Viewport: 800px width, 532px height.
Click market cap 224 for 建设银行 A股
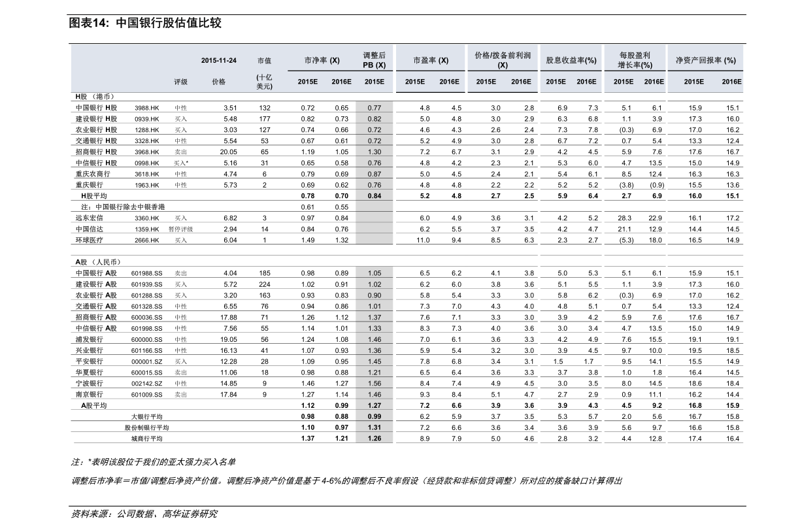point(264,284)
